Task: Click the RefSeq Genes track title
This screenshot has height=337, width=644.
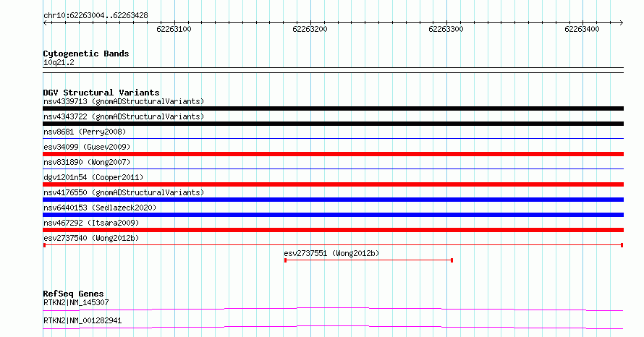Action: [73, 294]
